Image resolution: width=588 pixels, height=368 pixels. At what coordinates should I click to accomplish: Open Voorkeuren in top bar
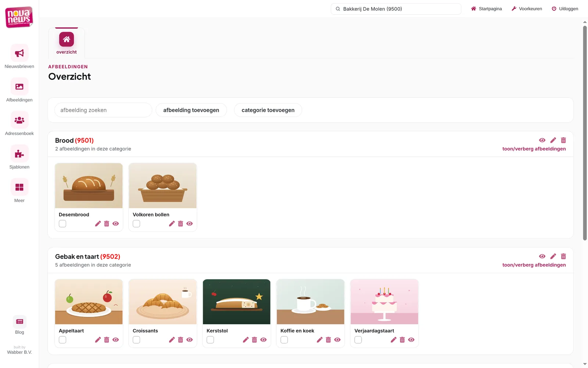tap(527, 9)
